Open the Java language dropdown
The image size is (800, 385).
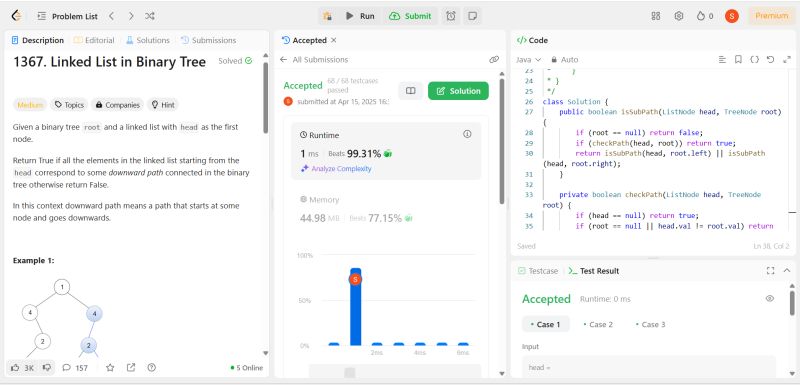pos(529,60)
